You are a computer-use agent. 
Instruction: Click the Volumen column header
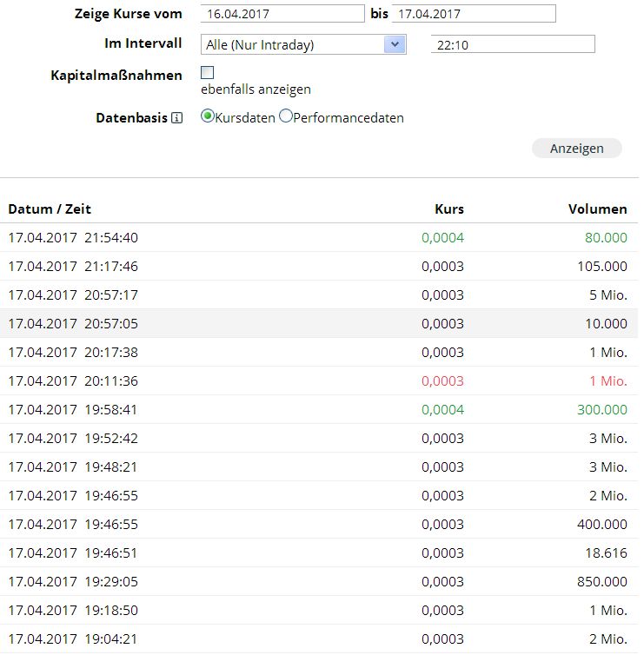coord(597,208)
